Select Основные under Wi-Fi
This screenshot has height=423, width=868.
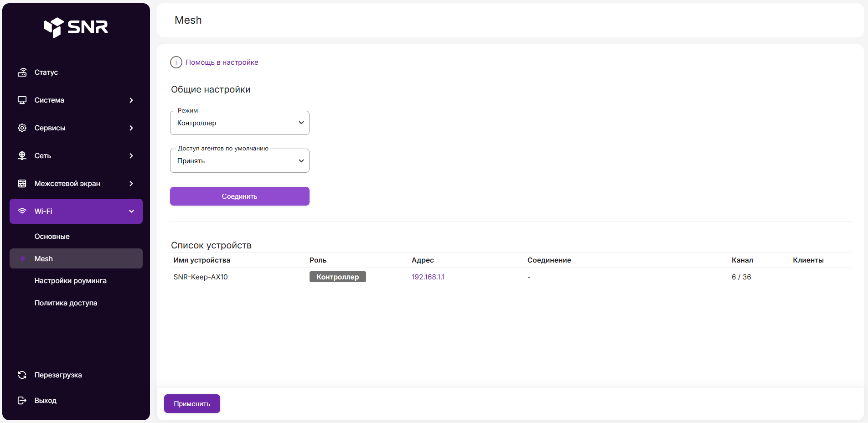[x=52, y=237]
